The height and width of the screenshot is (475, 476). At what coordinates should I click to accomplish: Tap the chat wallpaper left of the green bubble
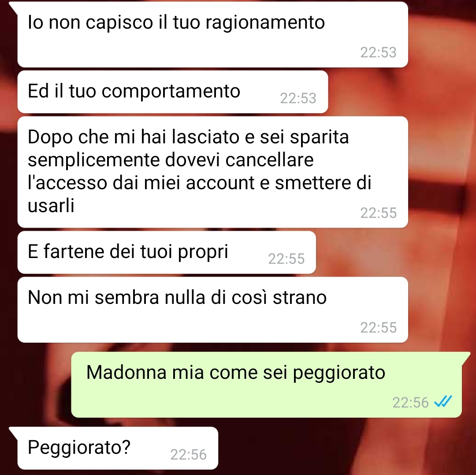(36, 385)
